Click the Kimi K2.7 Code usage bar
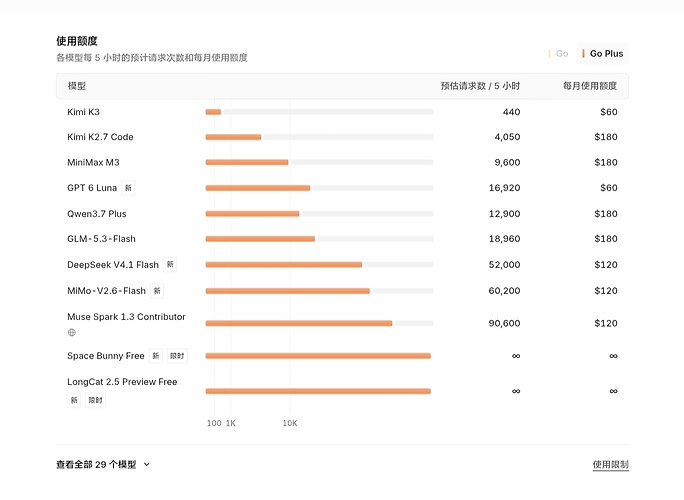 (x=319, y=137)
